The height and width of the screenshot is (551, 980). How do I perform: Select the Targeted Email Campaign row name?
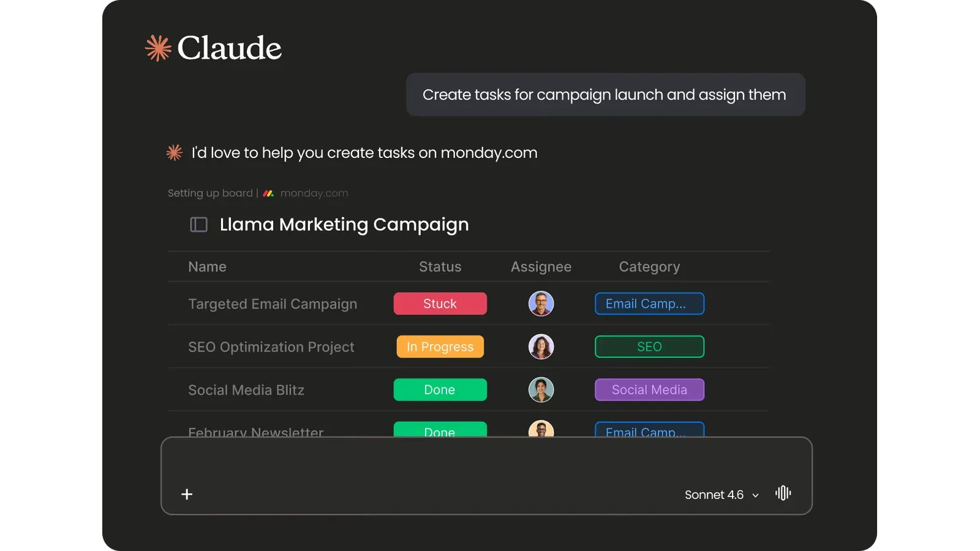coord(273,304)
